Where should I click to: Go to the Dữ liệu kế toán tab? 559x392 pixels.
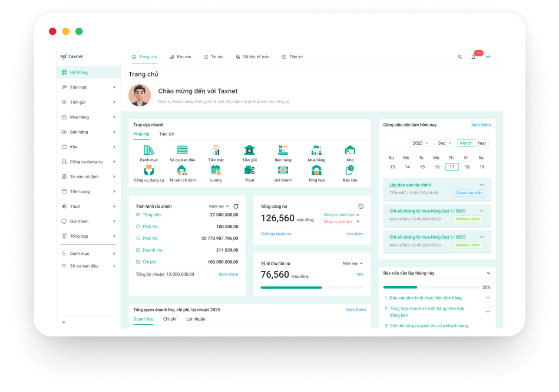point(253,57)
